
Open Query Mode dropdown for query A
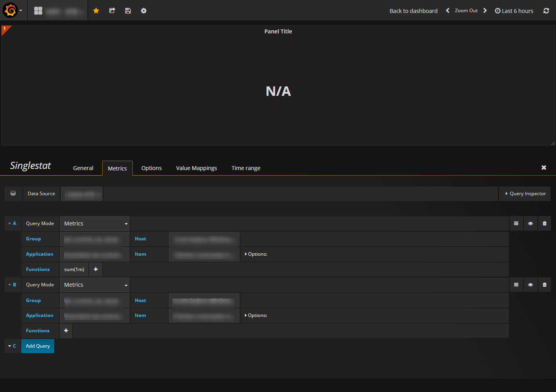pos(95,223)
